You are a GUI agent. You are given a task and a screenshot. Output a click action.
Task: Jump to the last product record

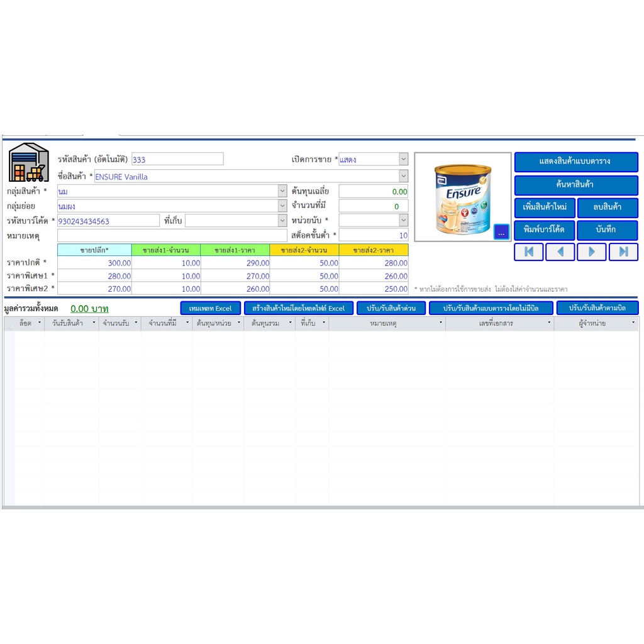(623, 252)
